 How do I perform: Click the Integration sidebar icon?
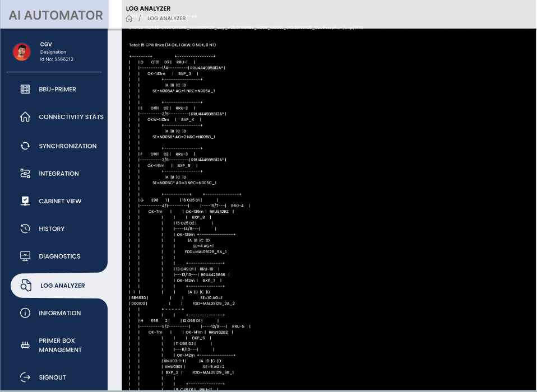point(25,174)
